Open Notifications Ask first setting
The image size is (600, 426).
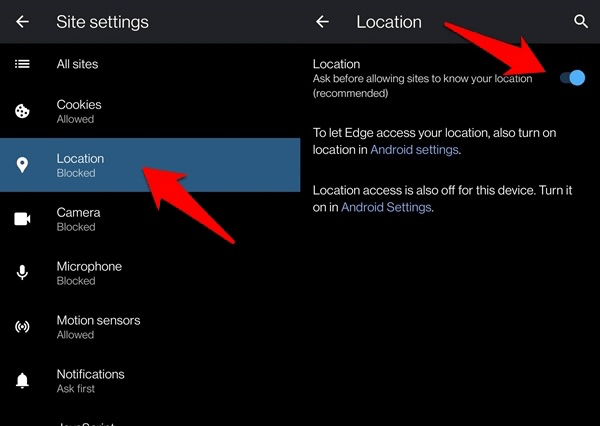click(90, 381)
